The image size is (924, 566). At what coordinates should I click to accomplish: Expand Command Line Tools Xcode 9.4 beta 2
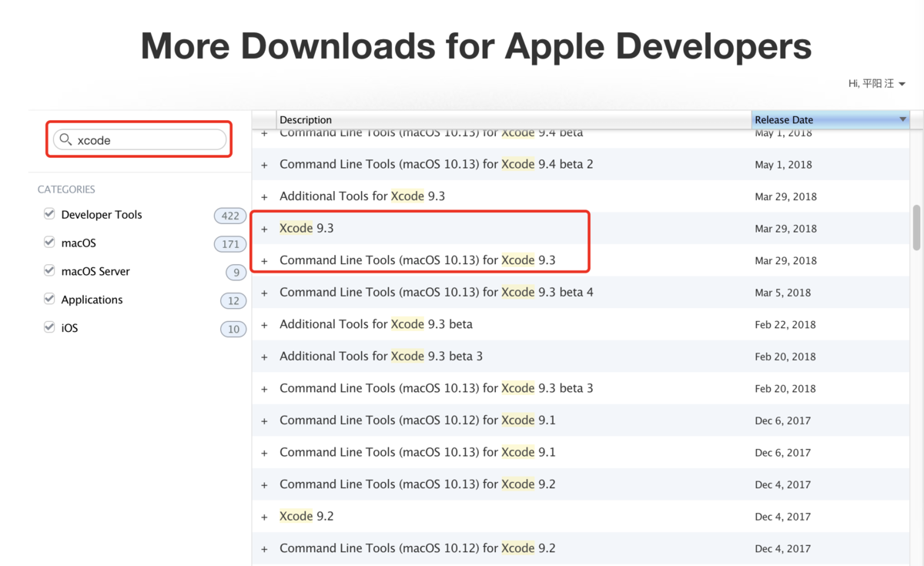coord(264,165)
